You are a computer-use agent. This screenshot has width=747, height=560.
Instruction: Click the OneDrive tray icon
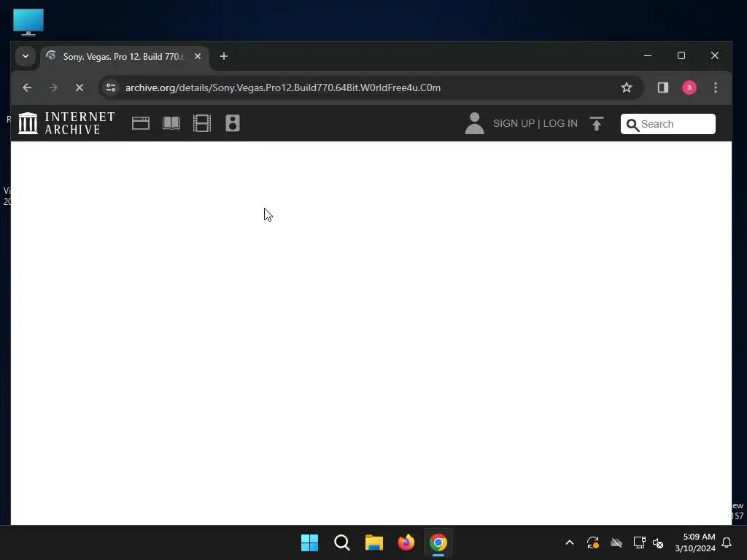616,542
